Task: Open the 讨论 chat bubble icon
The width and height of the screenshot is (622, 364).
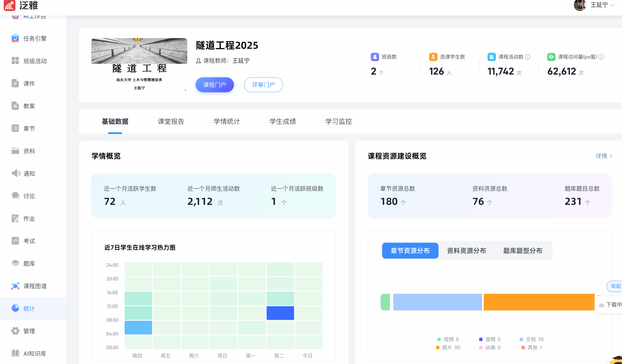Action: [x=15, y=196]
